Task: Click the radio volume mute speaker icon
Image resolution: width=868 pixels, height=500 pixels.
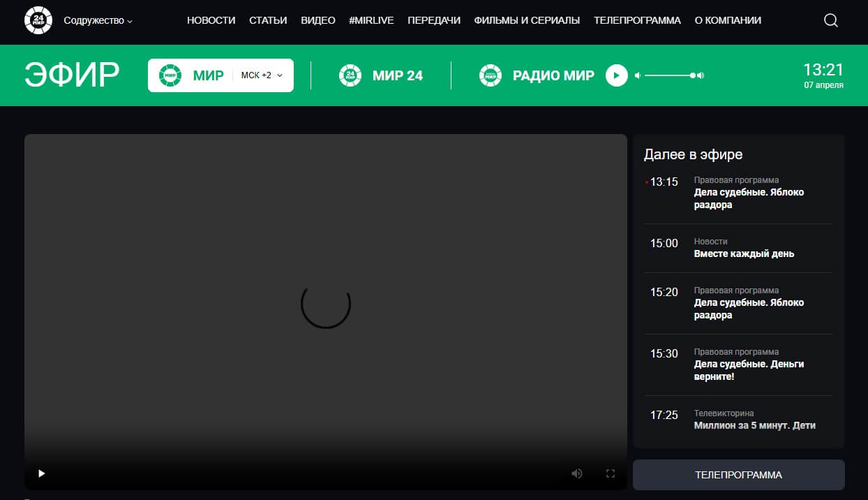Action: [x=638, y=75]
